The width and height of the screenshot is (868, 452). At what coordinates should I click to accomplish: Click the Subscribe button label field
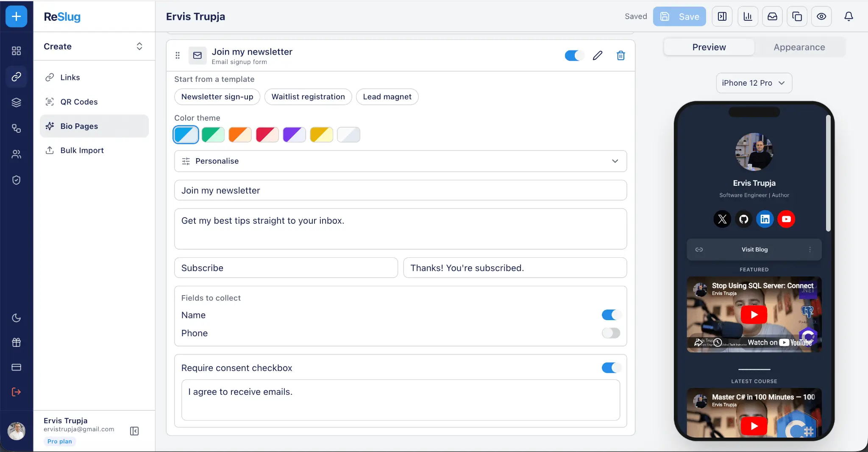[286, 268]
